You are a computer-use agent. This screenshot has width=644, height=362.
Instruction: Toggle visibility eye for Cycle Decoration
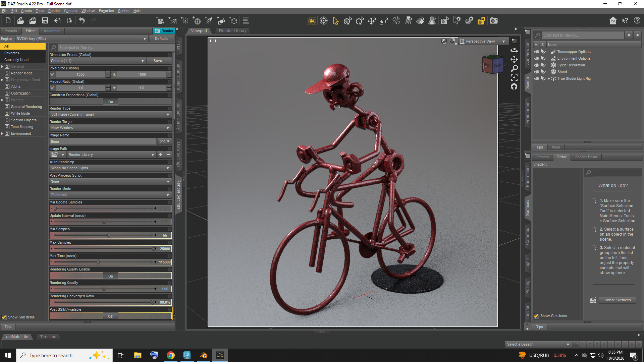[x=537, y=65]
